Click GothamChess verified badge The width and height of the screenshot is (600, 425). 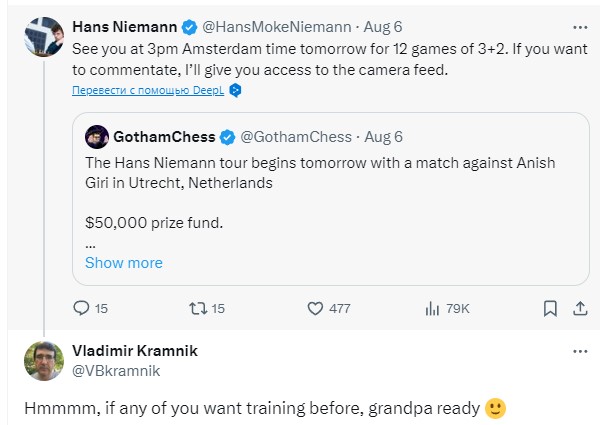click(227, 136)
